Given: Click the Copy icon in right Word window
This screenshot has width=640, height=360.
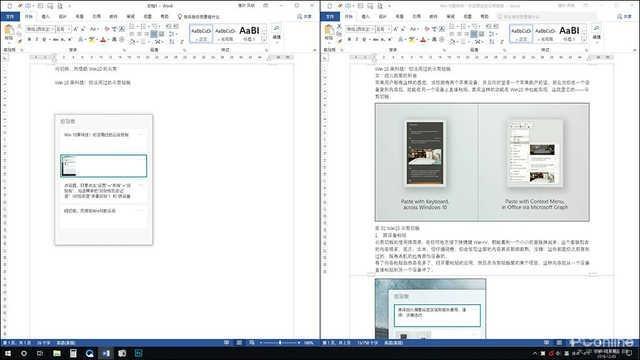Looking at the screenshot, I should pyautogui.click(x=339, y=34).
